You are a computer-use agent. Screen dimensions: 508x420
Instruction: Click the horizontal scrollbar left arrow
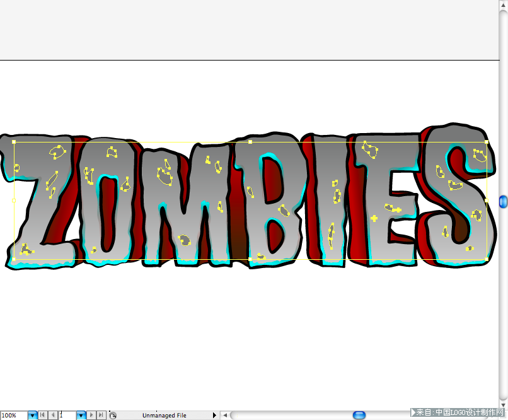click(x=225, y=415)
